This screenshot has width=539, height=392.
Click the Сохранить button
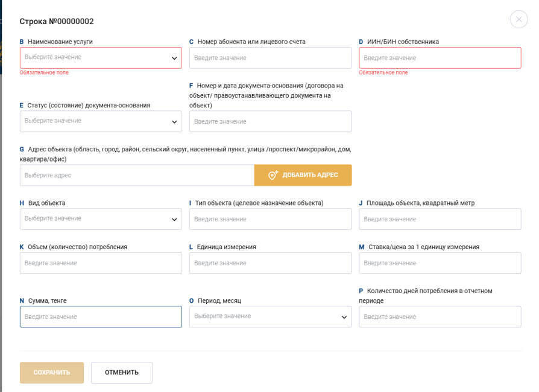tap(52, 373)
